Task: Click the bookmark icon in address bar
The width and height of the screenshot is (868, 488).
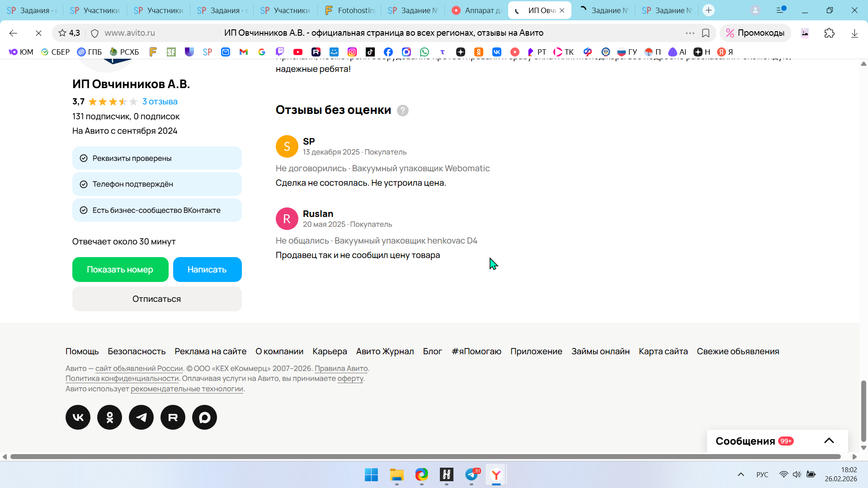Action: (705, 33)
